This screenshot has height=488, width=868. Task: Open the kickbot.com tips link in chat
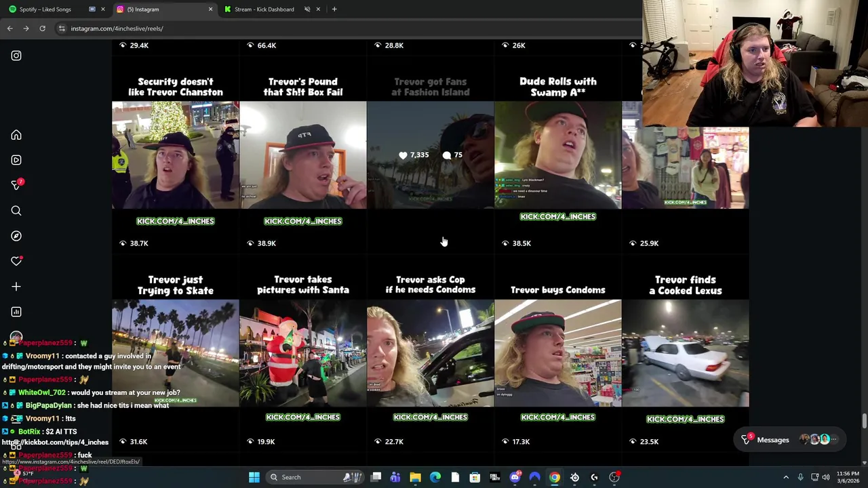coord(55,443)
